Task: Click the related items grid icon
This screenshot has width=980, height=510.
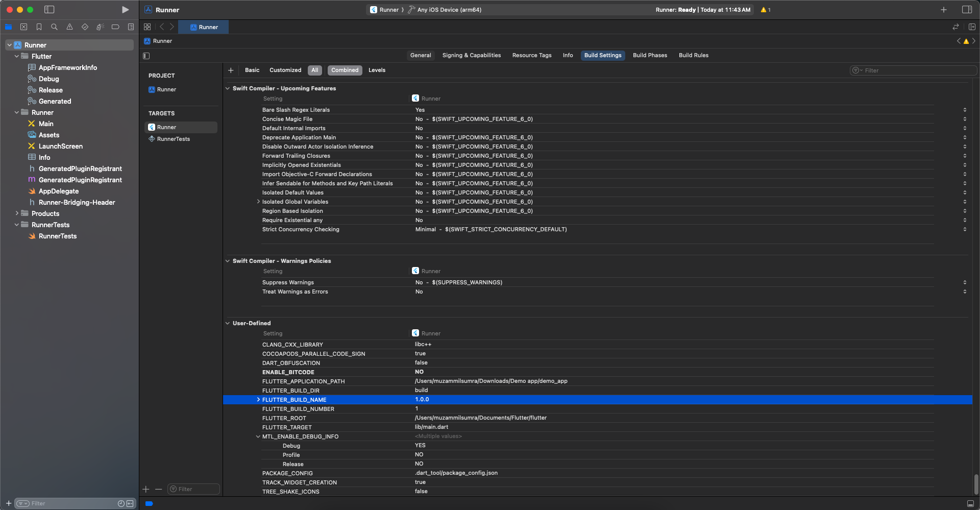Action: coord(148,27)
